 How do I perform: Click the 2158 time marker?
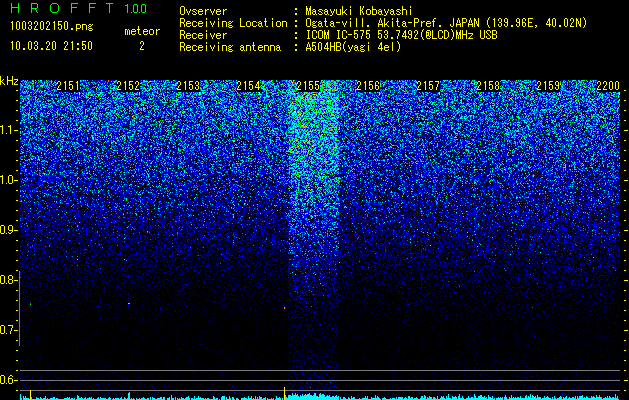pos(488,86)
